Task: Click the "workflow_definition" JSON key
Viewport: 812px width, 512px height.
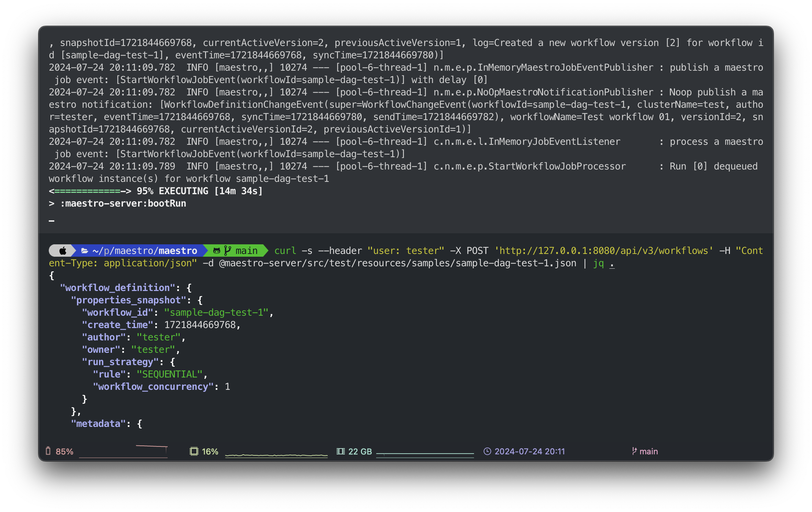Action: [x=117, y=288]
